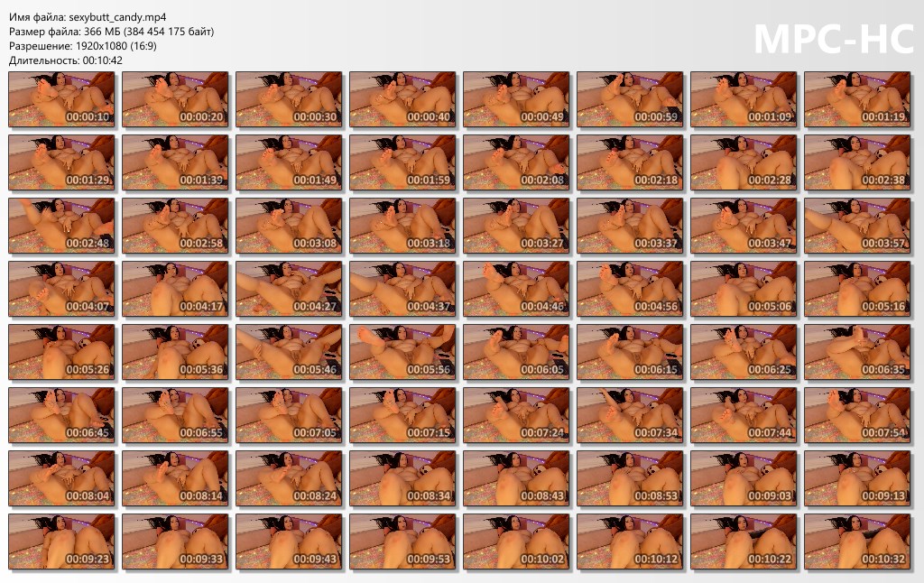Open the thumbnail at timestamp 00:01:19
This screenshot has height=583, width=924.
(x=857, y=99)
